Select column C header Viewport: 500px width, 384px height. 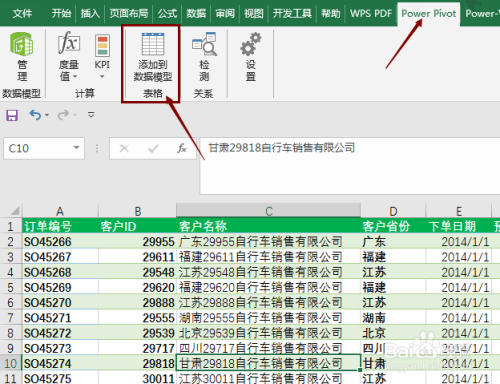269,211
